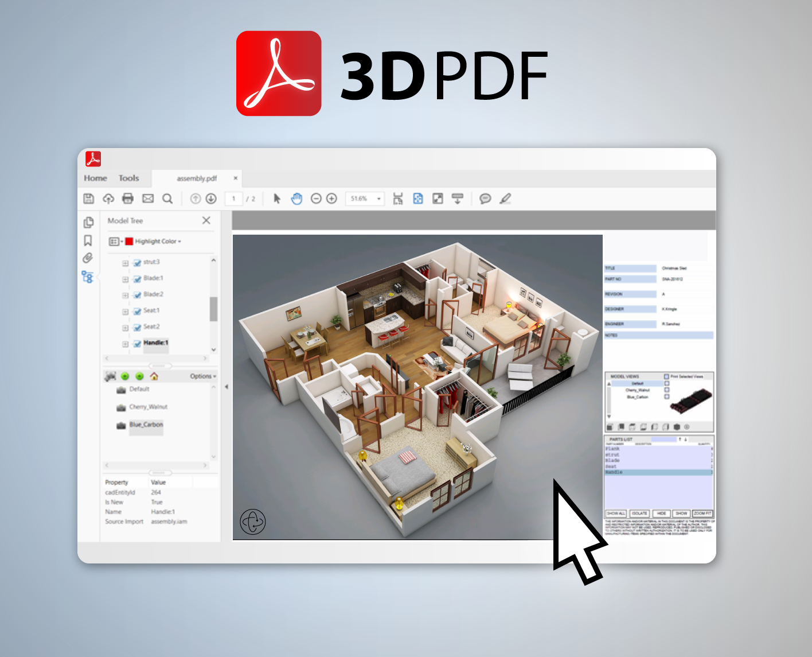Image resolution: width=812 pixels, height=657 pixels.
Task: Open the Attachments paperclip panel
Action: click(88, 258)
